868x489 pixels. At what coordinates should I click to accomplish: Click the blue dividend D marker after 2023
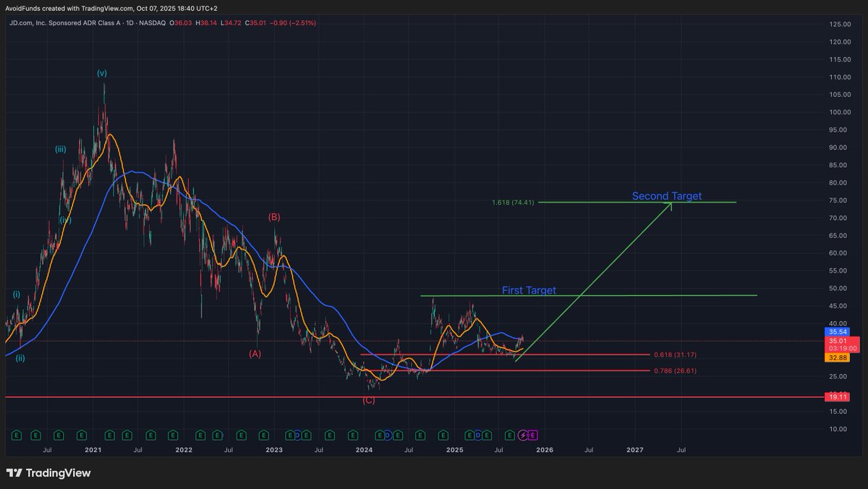click(297, 435)
